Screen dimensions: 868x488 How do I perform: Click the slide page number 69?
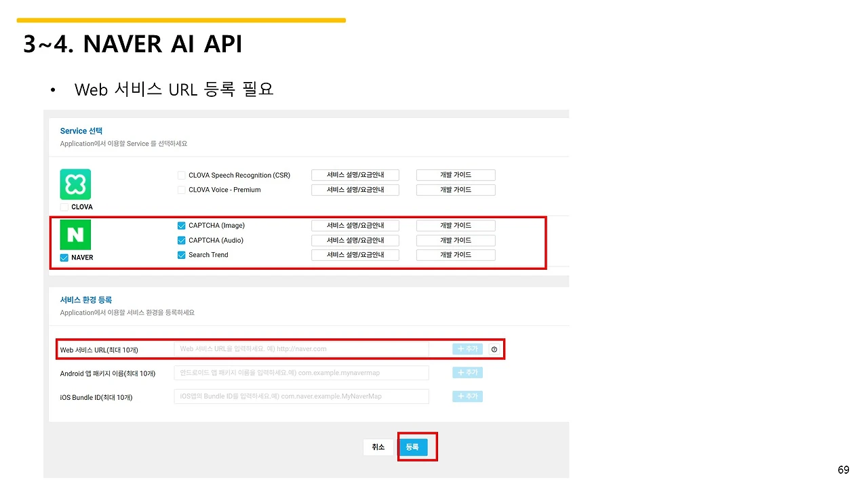tap(844, 470)
